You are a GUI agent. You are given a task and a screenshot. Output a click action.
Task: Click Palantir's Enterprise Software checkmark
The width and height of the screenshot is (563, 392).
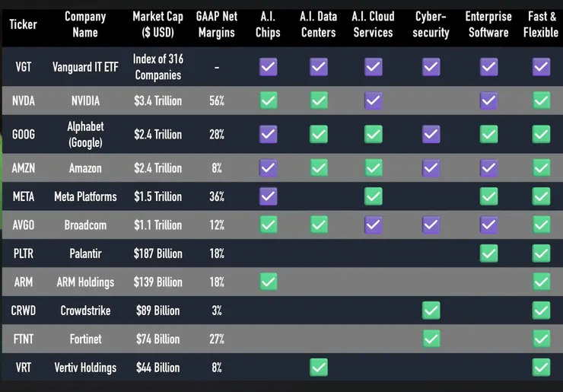point(488,253)
